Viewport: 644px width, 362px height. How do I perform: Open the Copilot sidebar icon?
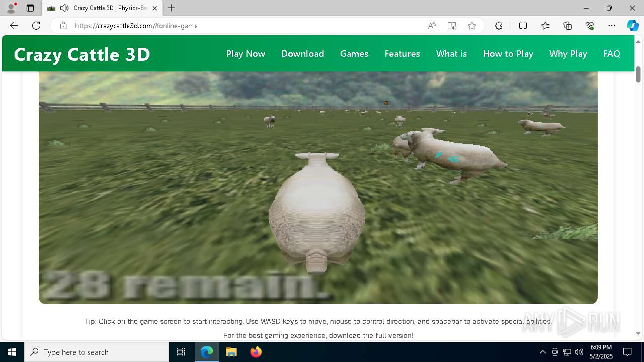tap(632, 26)
